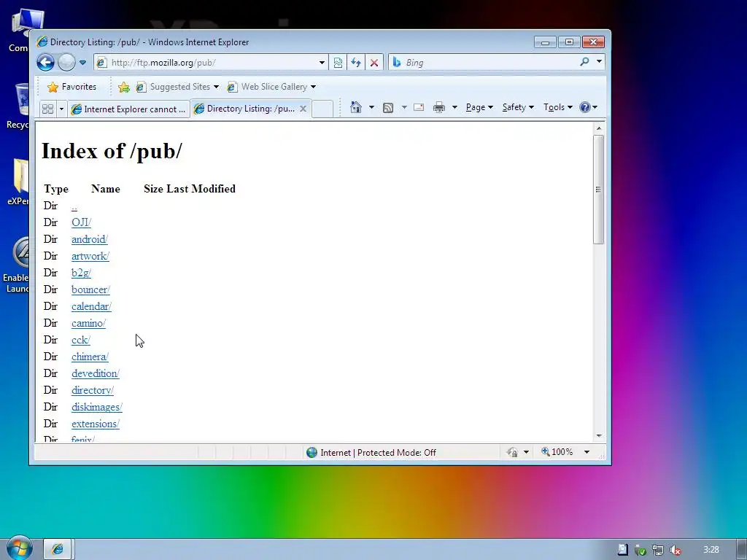747x560 pixels.
Task: Click the parent directory '..' link
Action: [x=74, y=206]
